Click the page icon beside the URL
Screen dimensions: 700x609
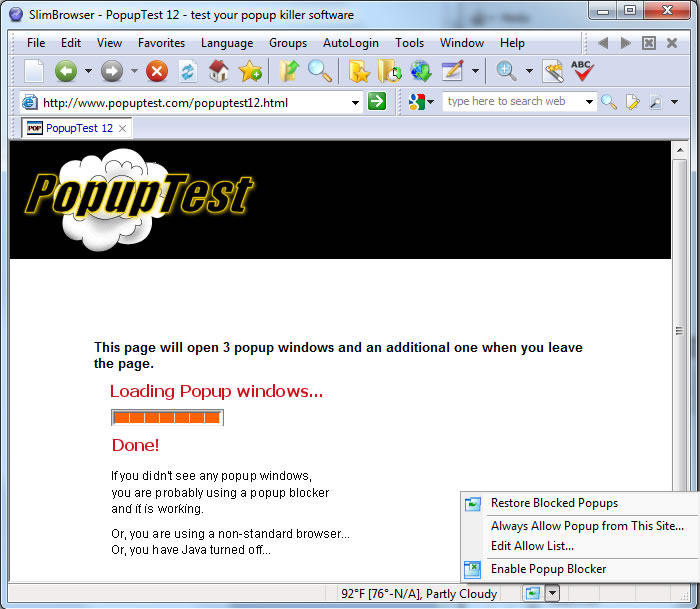click(29, 102)
